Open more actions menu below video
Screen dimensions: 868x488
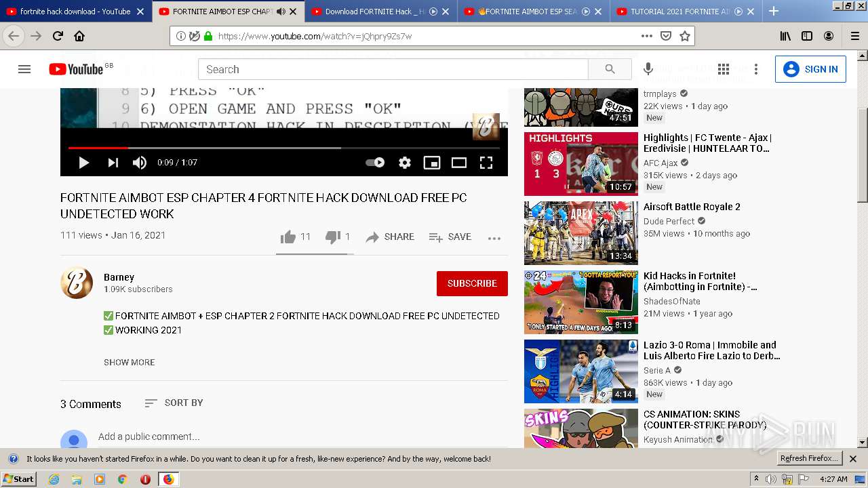494,238
